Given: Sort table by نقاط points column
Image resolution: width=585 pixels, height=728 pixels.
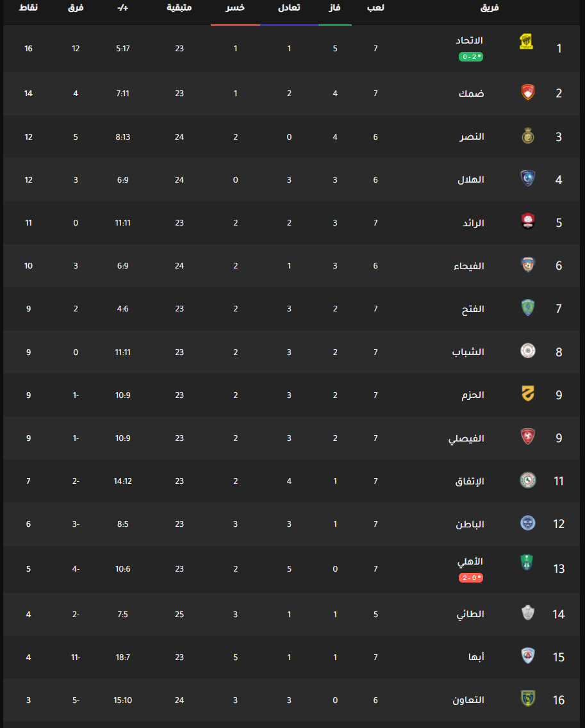Looking at the screenshot, I should click(28, 8).
